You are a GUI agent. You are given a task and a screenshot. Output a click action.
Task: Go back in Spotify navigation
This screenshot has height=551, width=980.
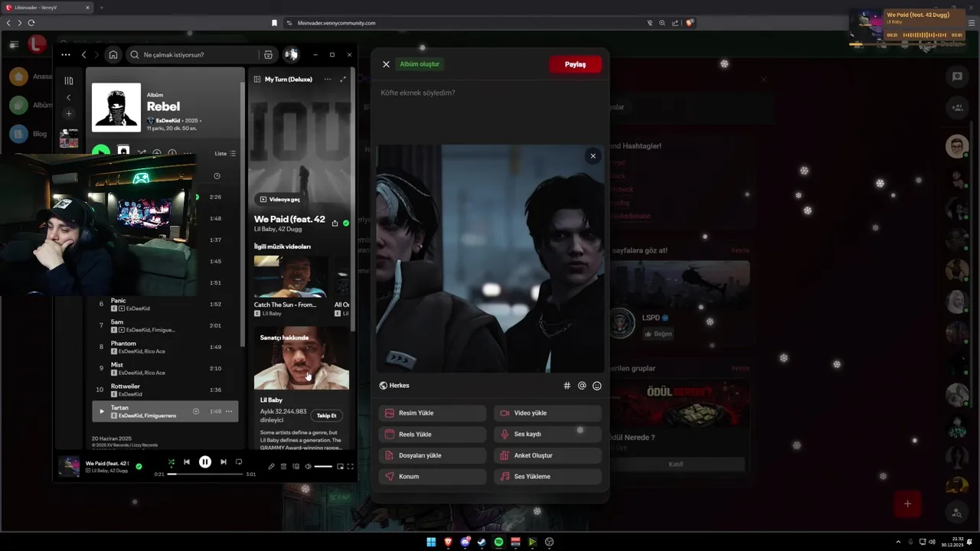coord(84,54)
